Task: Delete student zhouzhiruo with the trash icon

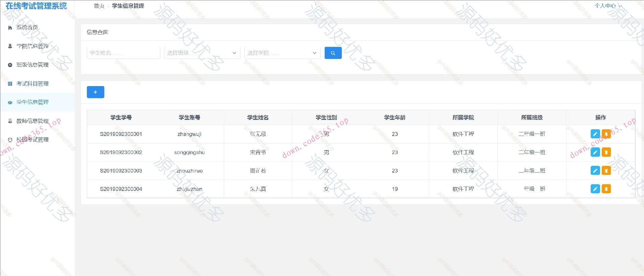Action: pos(606,170)
